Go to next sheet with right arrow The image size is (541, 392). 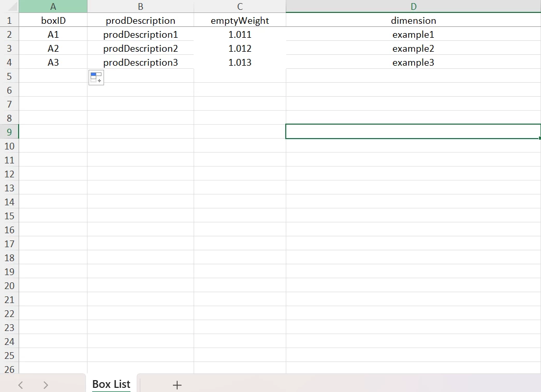click(x=46, y=385)
